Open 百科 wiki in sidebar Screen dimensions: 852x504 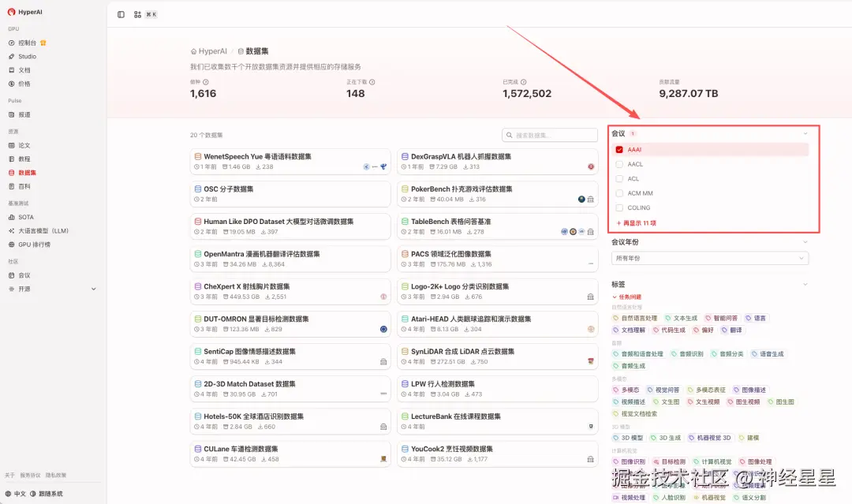click(20, 186)
